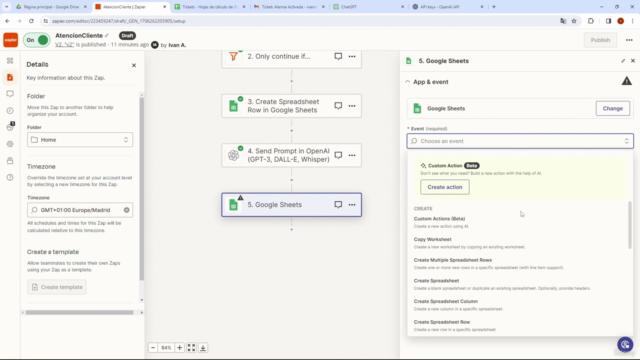Screen dimensions: 640x360
Task: Switch to the Ticket Alarma Activada Gmail tab
Action: [288, 7]
